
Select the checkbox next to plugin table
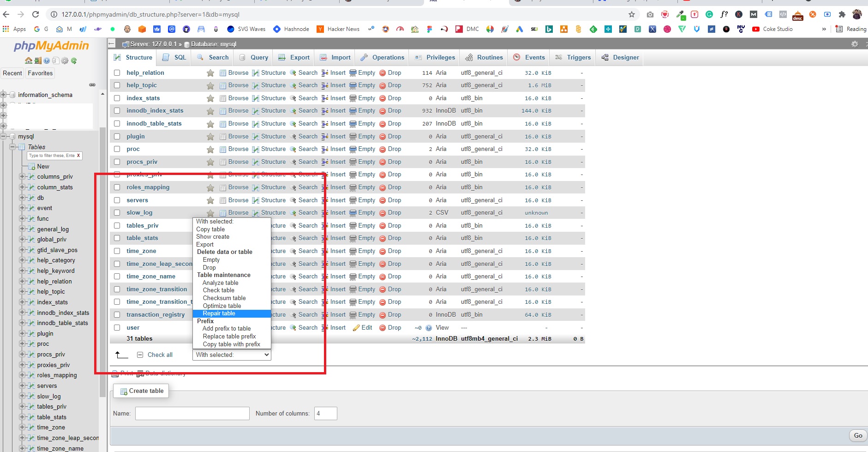point(117,137)
